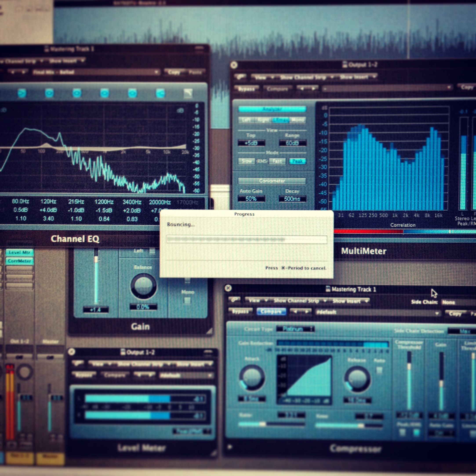Click the high cut filter band icon
The height and width of the screenshot is (476, 476).
(188, 93)
